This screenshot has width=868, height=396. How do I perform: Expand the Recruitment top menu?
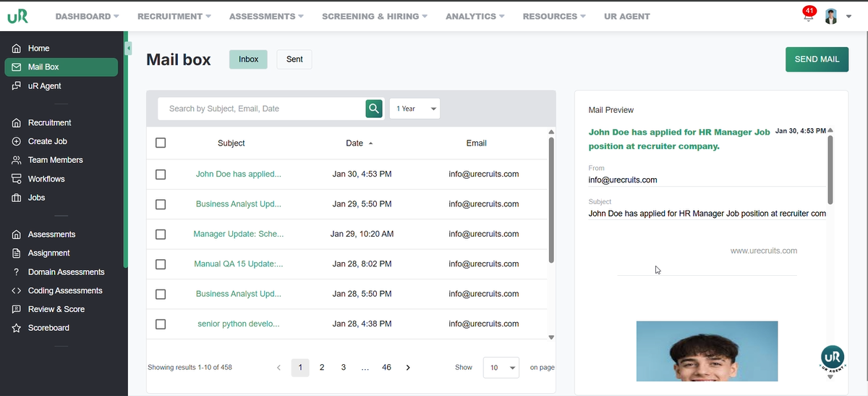click(x=174, y=16)
